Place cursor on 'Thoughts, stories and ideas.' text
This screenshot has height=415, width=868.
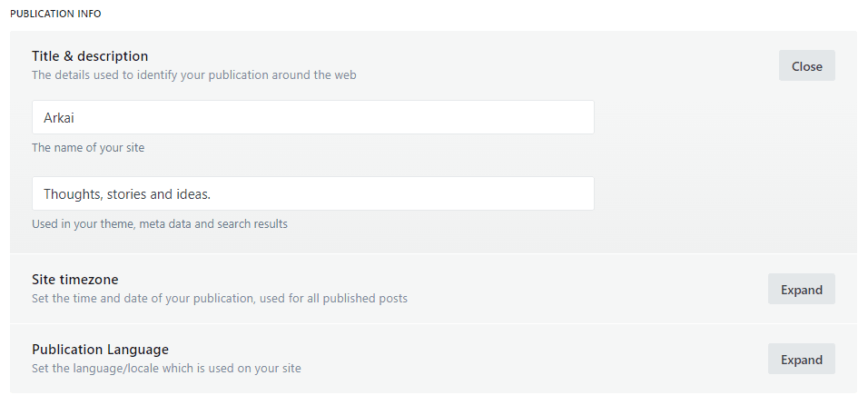(126, 193)
